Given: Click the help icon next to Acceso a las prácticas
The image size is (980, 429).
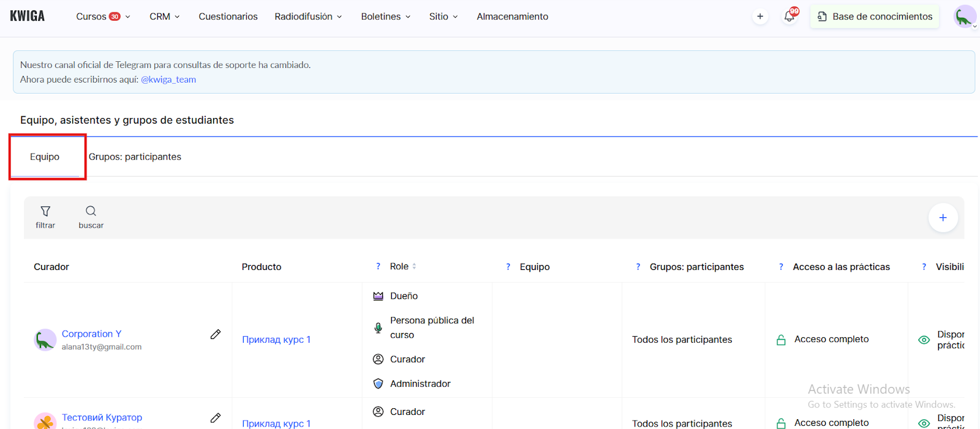Looking at the screenshot, I should 781,267.
